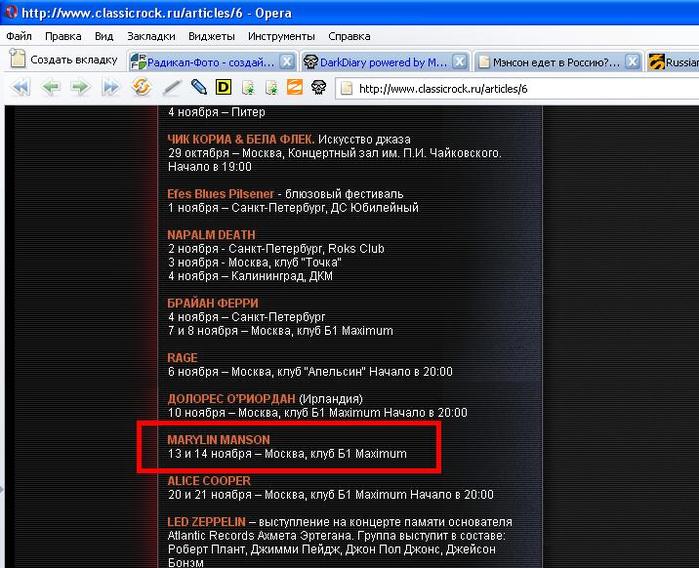
Task: Click the Rewind navigation icon
Action: 21,87
